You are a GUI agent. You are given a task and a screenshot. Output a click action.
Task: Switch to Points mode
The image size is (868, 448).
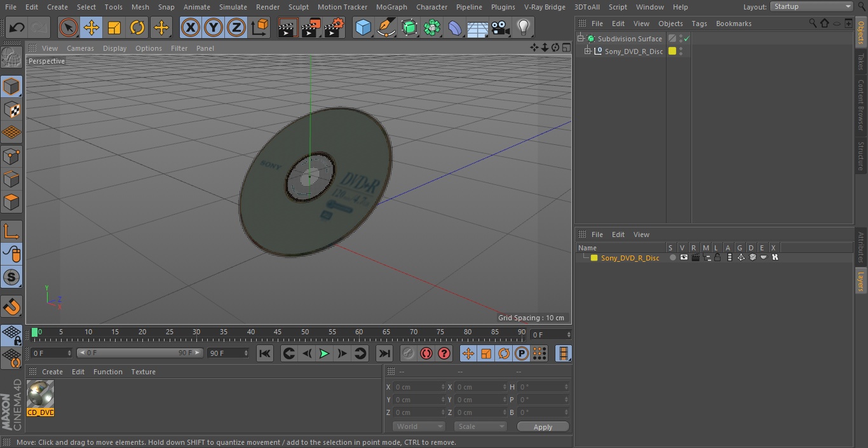[11, 156]
